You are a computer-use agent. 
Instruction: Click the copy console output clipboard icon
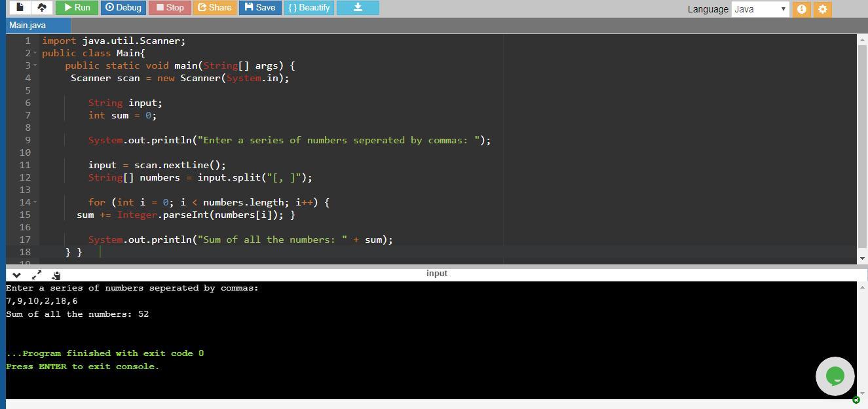pos(56,276)
